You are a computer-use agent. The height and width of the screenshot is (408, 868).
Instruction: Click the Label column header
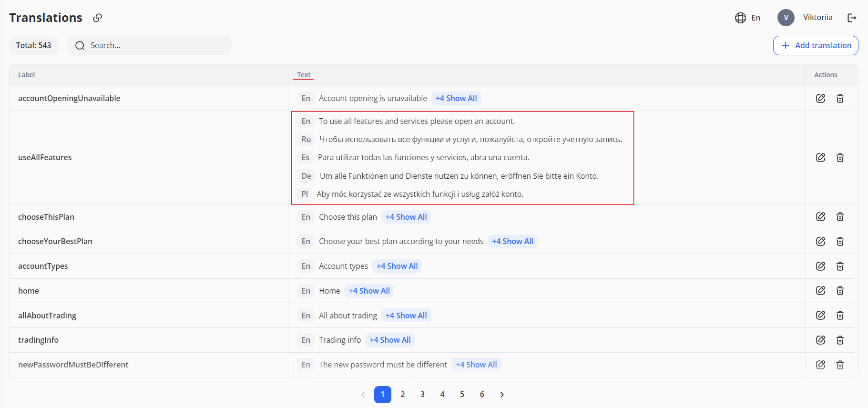pyautogui.click(x=26, y=75)
